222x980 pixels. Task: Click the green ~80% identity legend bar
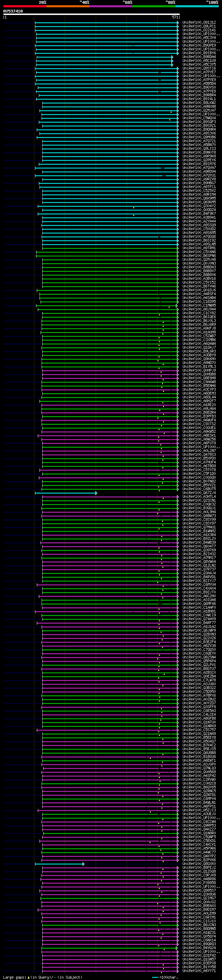(x=154, y=6)
